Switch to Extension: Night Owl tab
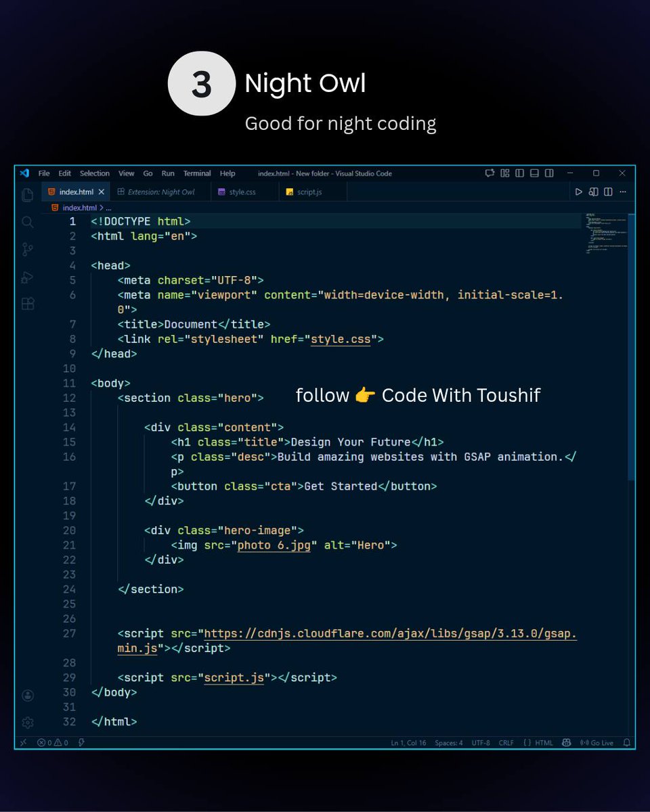This screenshot has width=650, height=812. [160, 192]
